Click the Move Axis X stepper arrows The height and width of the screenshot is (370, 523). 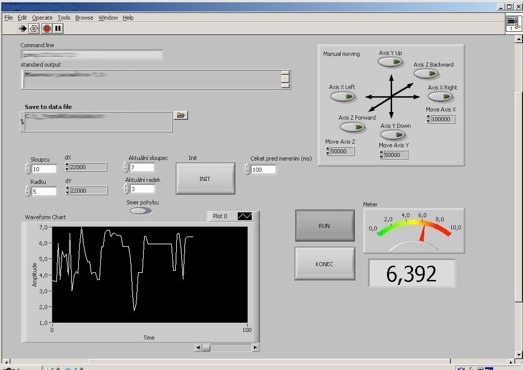coord(428,119)
